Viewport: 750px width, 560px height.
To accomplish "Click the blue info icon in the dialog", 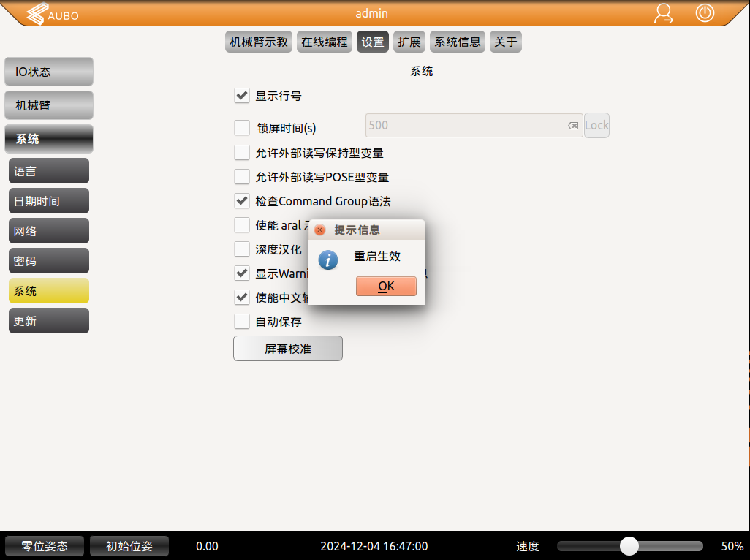I will (327, 260).
